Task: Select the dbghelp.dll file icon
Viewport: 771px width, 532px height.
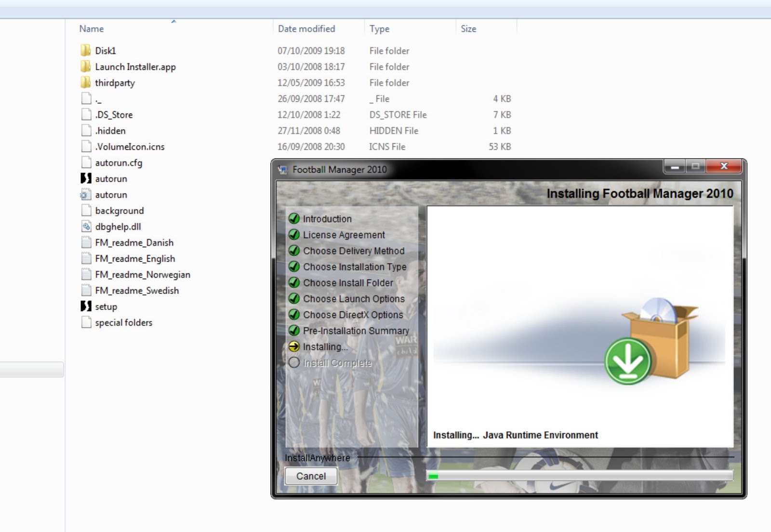Action: pyautogui.click(x=86, y=226)
